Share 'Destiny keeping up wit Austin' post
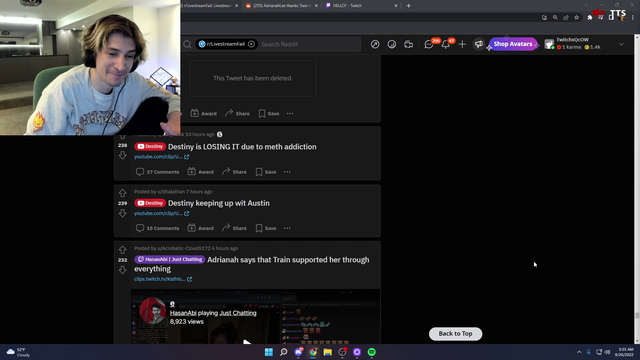This screenshot has height=360, width=640. (x=234, y=228)
